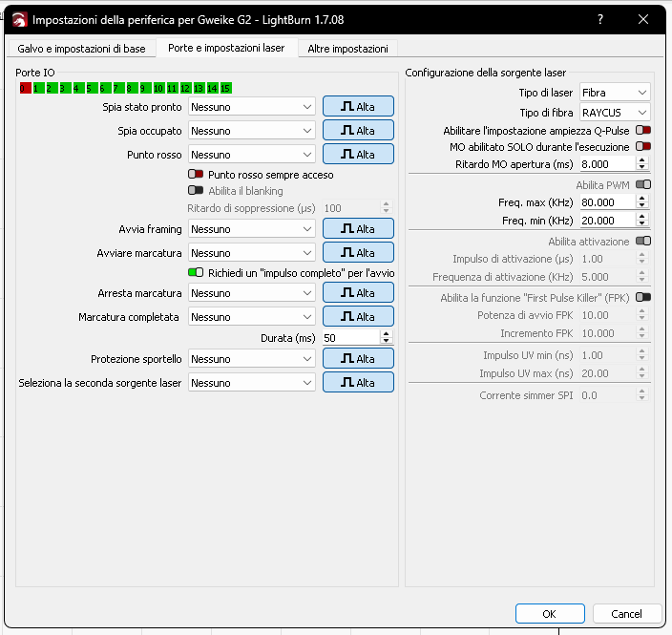The image size is (672, 635).
Task: Switch to Galvo e impostazioni di base tab
Action: click(x=81, y=48)
